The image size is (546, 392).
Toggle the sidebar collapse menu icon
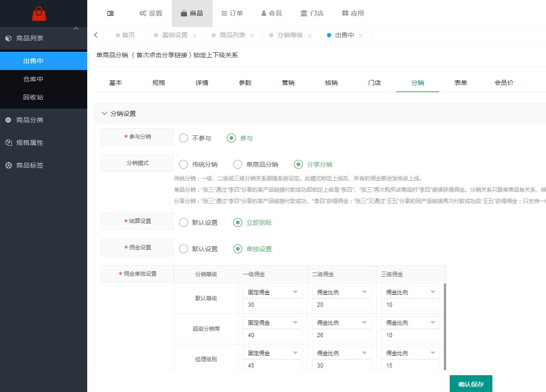pos(110,13)
